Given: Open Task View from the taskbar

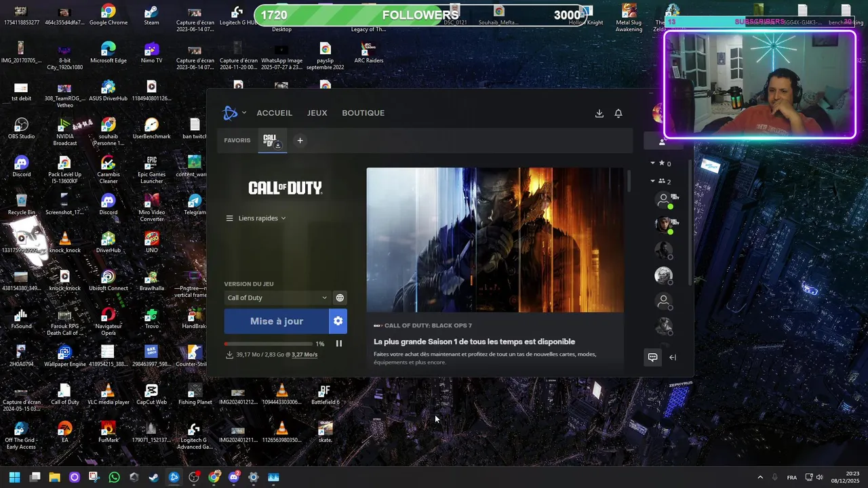Looking at the screenshot, I should pyautogui.click(x=35, y=477).
